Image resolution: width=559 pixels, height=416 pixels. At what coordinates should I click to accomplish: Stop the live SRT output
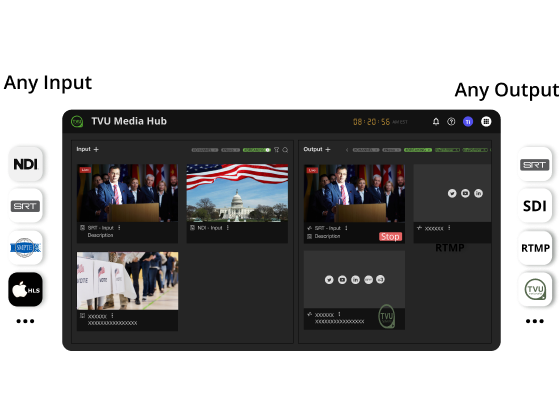390,237
